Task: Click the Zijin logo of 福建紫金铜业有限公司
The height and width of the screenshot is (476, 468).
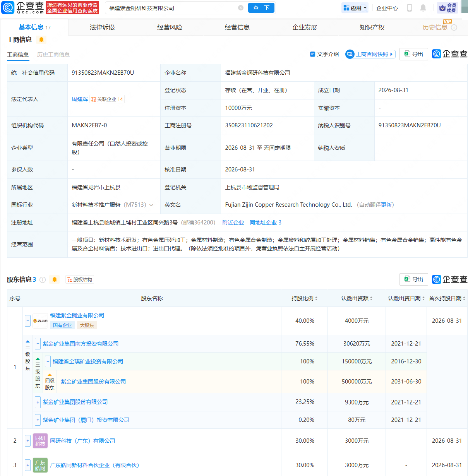Action: (x=40, y=321)
